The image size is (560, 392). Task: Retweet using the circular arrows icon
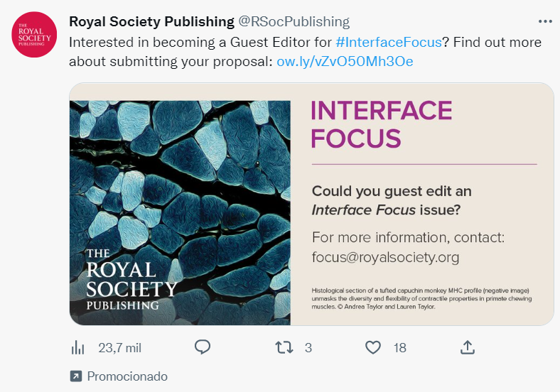click(x=283, y=347)
